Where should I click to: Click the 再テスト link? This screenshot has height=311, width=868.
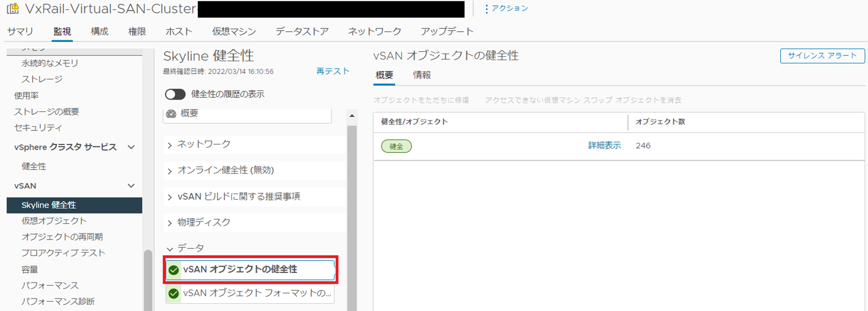pos(333,71)
